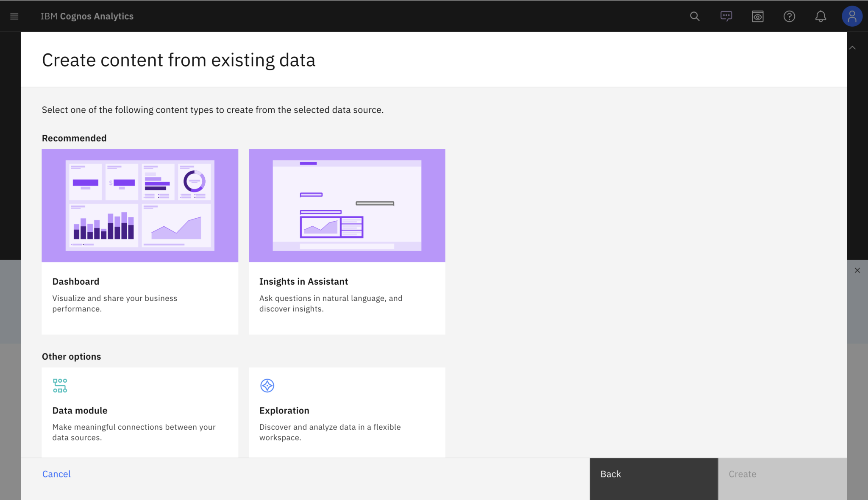Select the Insights in Assistant preview image
This screenshot has width=868, height=500.
click(347, 205)
